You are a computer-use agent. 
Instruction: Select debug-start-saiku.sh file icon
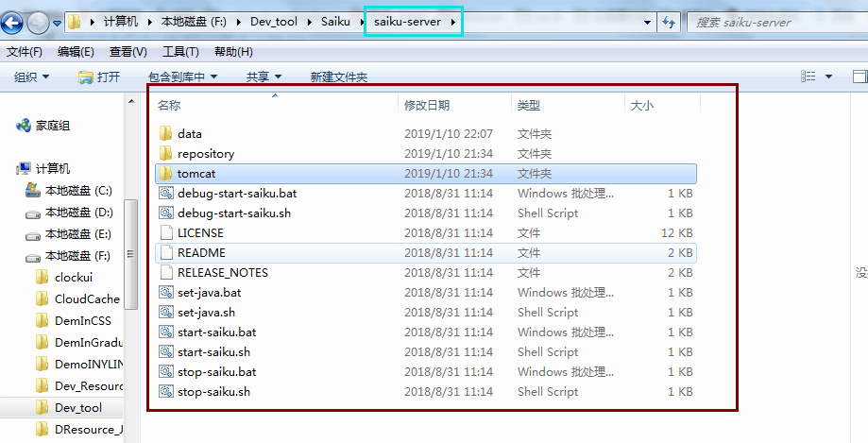click(x=165, y=213)
